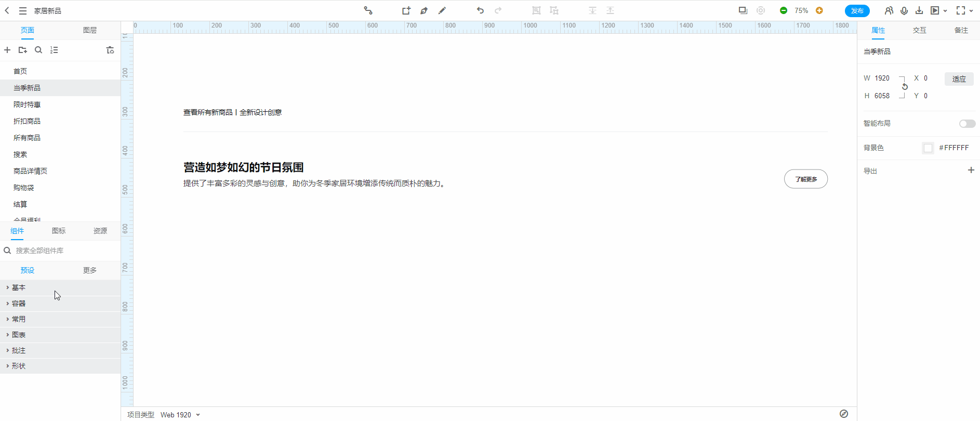Click the ungroup icon in the toolbar
Image resolution: width=980 pixels, height=421 pixels.
pos(554,10)
